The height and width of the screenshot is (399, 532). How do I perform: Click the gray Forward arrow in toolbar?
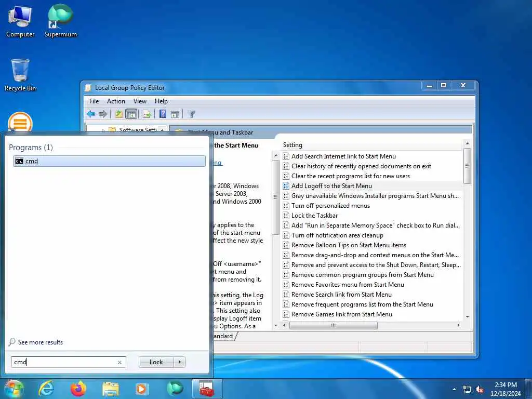103,114
